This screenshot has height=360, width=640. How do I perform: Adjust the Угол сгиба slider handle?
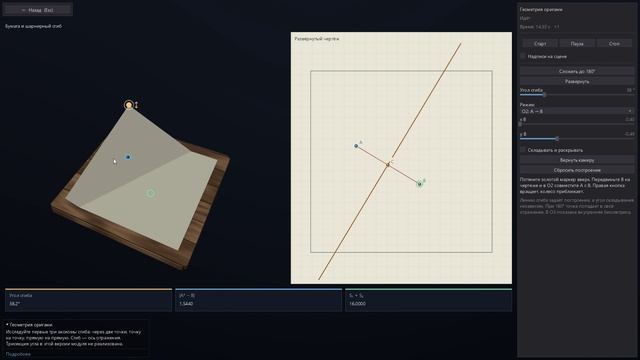(544, 95)
